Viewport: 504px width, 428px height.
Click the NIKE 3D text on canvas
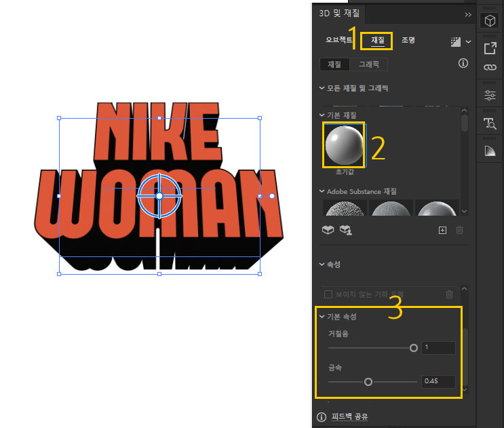click(x=157, y=131)
